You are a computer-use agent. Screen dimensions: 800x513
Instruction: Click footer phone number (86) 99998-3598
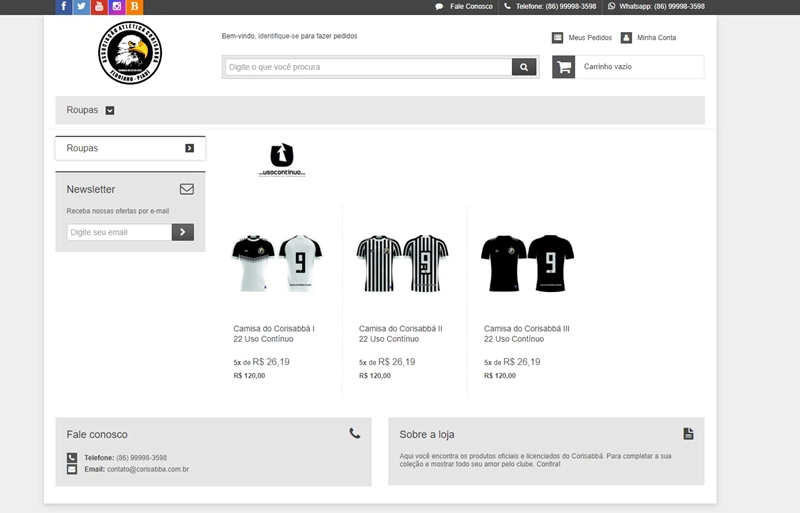141,458
